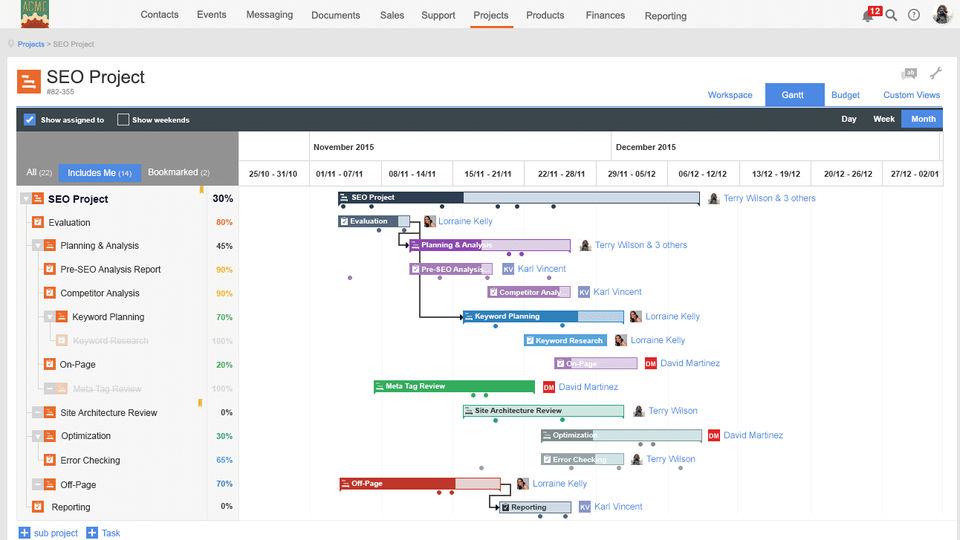
Task: Click the red Off-Page progress bar
Action: 419,484
